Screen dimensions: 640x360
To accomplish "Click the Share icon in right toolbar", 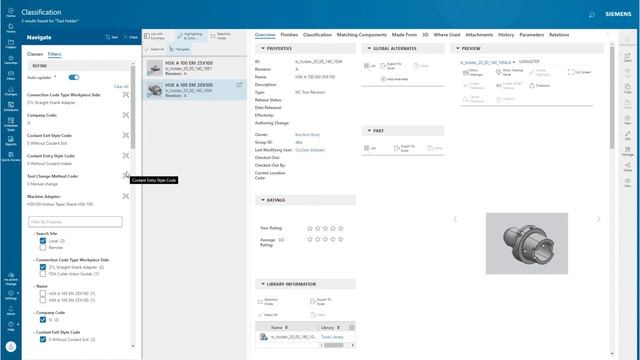I will pos(627,167).
